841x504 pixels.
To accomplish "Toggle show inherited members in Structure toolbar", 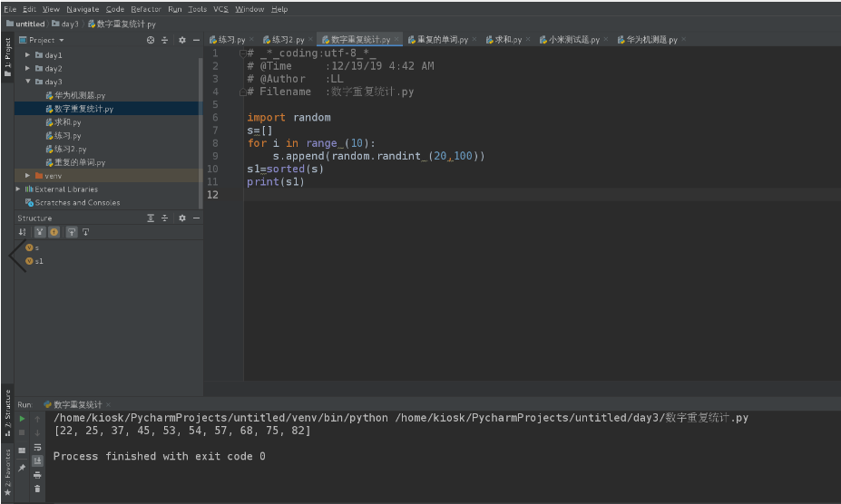I will pos(40,232).
